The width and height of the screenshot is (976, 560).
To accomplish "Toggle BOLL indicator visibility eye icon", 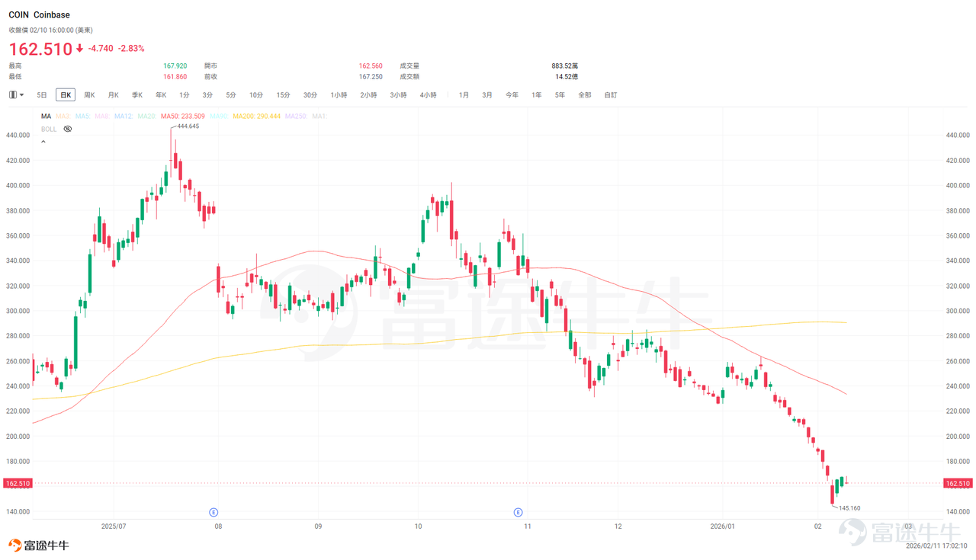I will 68,129.
